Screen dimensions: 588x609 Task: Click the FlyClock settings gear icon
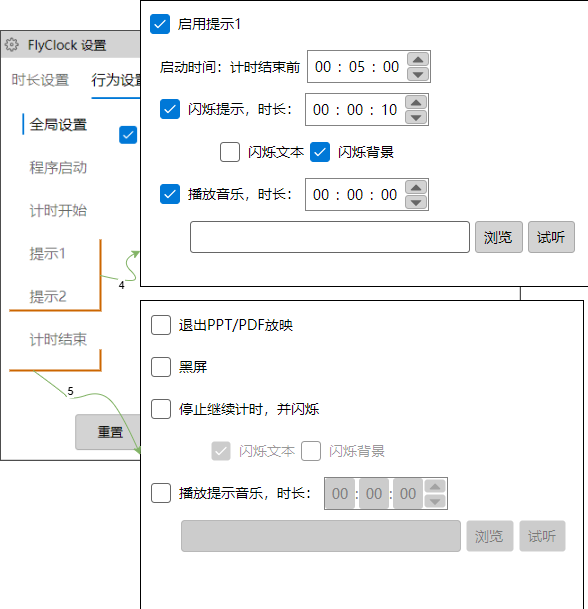[x=12, y=45]
